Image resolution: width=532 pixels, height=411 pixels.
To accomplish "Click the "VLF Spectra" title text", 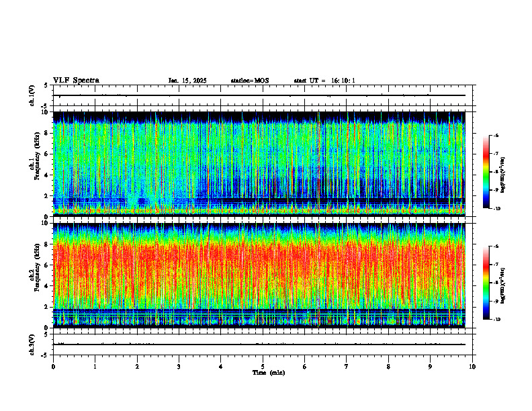I will [76, 81].
